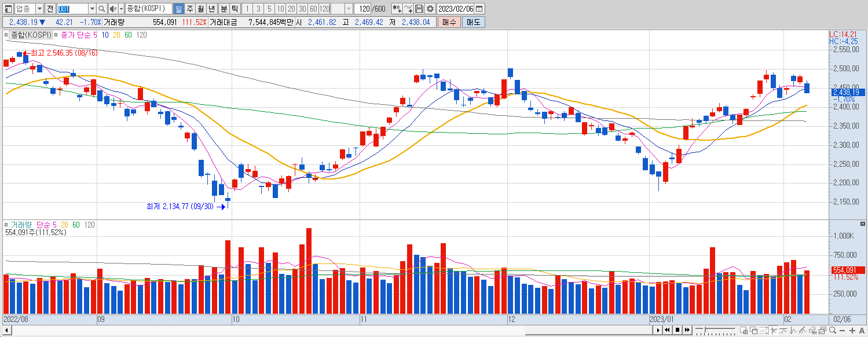Click the blue 매도 sell button
The image size is (868, 337).
tap(474, 22)
